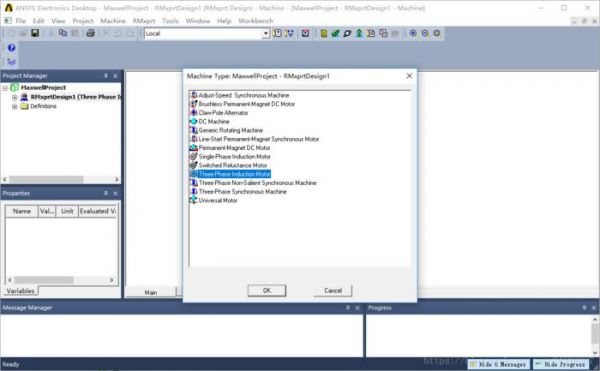Viewport: 600px width, 371px height.
Task: Collapse the MaxwellProject tree node
Action: (x=5, y=88)
